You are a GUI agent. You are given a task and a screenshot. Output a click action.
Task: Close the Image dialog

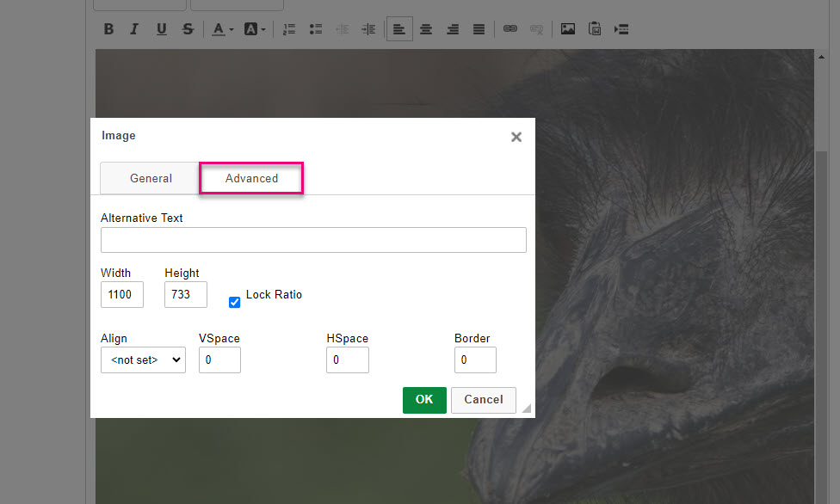(x=516, y=137)
